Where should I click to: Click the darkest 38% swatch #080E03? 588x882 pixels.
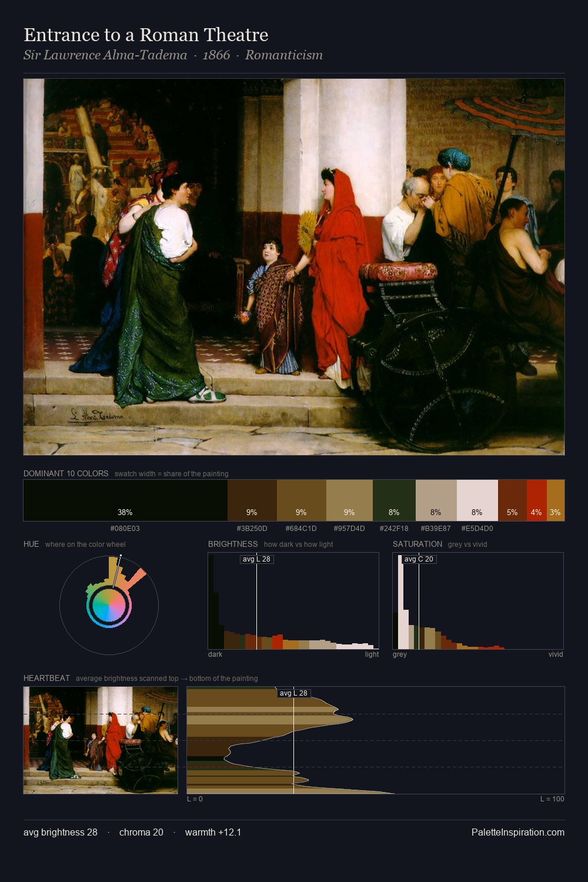click(x=125, y=500)
